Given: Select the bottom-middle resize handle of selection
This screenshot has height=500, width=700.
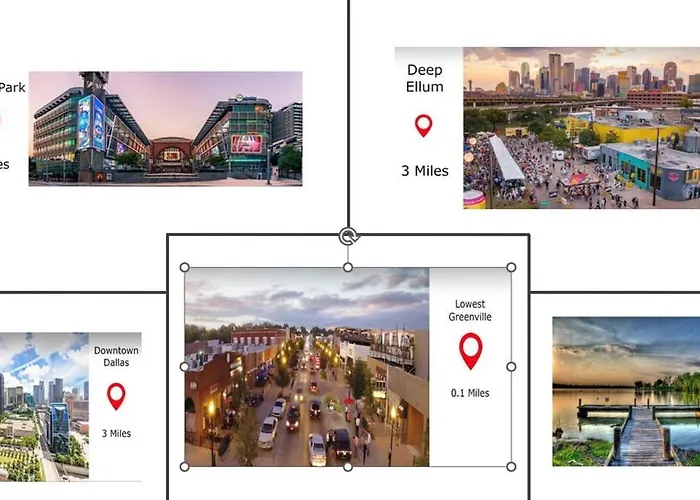Looking at the screenshot, I should (x=348, y=466).
